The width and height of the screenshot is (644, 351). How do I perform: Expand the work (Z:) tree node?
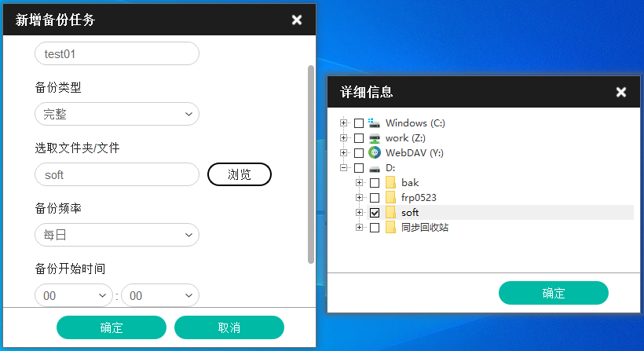pos(343,137)
